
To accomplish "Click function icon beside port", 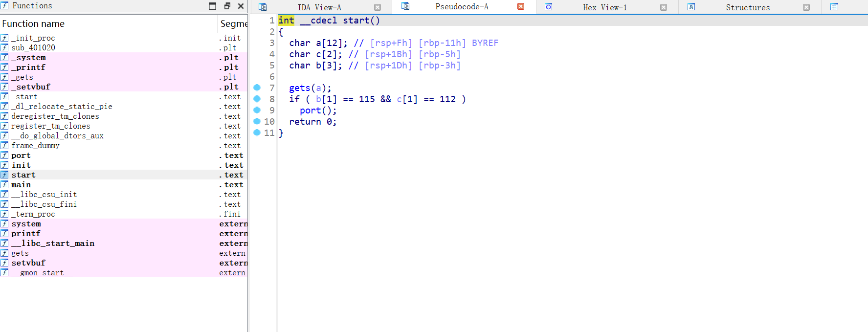I will pyautogui.click(x=4, y=155).
